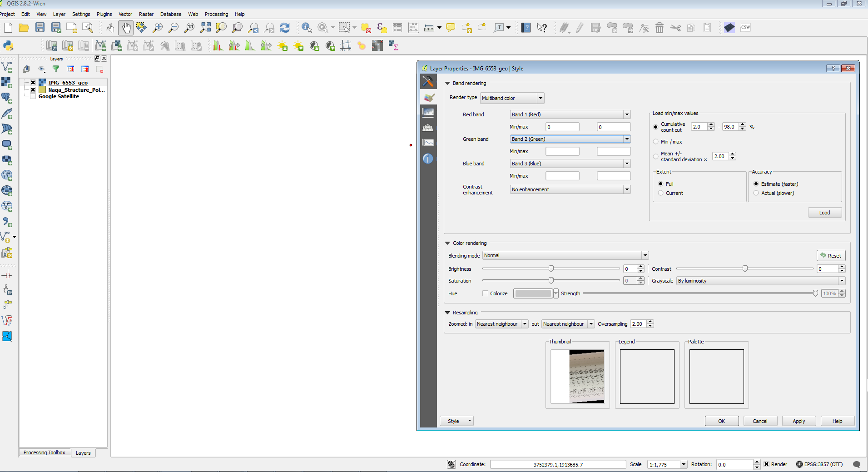868x472 pixels.
Task: Open the Render type dropdown
Action: click(512, 98)
